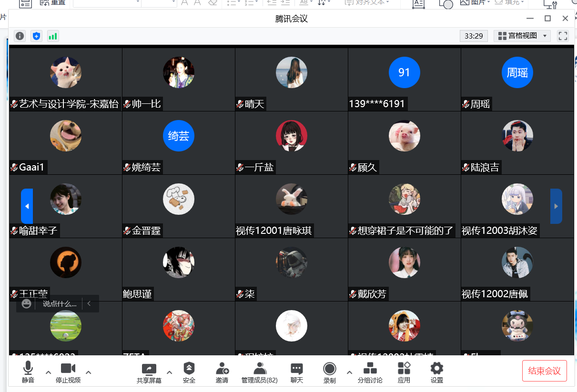
Task: Open the 邀请 invite dialog
Action: (222, 372)
